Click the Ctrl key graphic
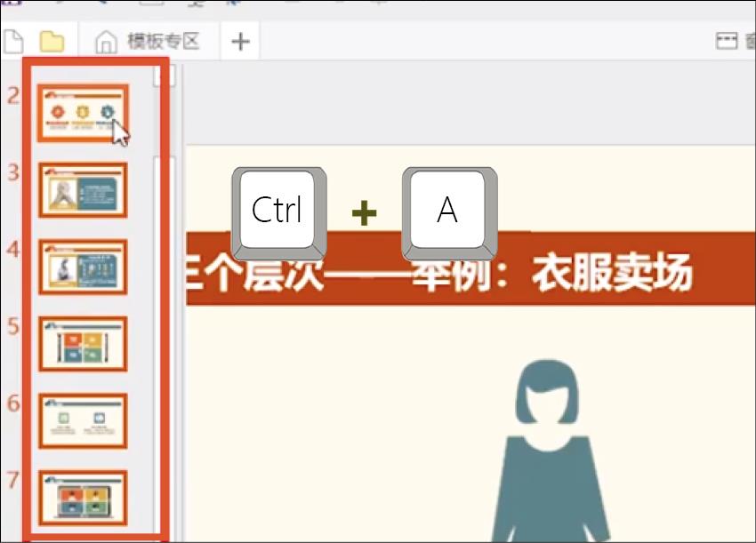 (x=277, y=211)
